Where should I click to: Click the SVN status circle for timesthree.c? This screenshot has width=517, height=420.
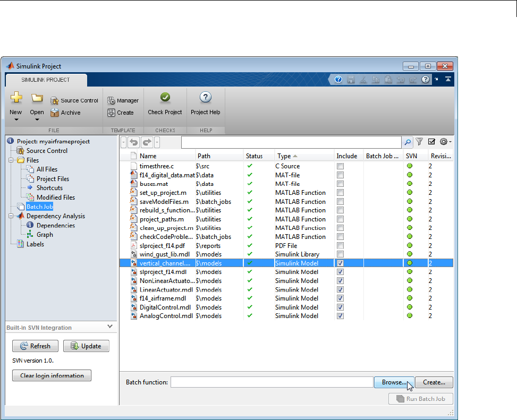click(410, 166)
